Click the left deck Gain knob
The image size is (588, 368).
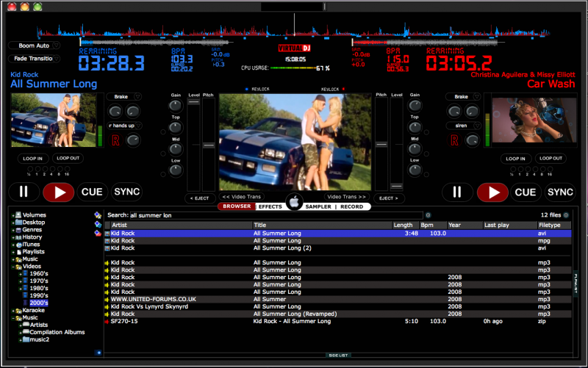pyautogui.click(x=176, y=106)
